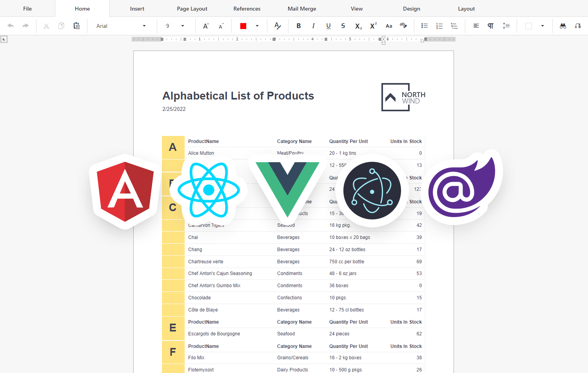This screenshot has height=373, width=588.
Task: Open the Mail Merge tab
Action: click(x=302, y=9)
